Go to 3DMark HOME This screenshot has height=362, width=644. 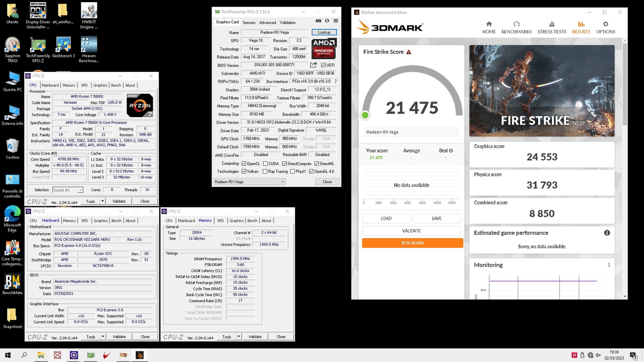point(489,27)
